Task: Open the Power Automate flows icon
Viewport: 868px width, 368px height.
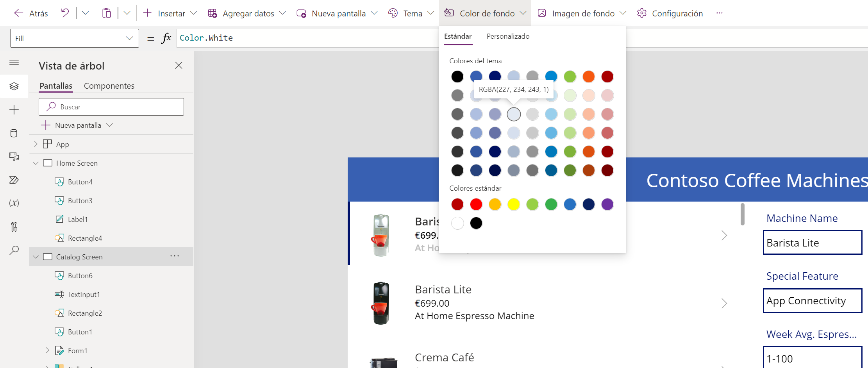Action: [14, 180]
